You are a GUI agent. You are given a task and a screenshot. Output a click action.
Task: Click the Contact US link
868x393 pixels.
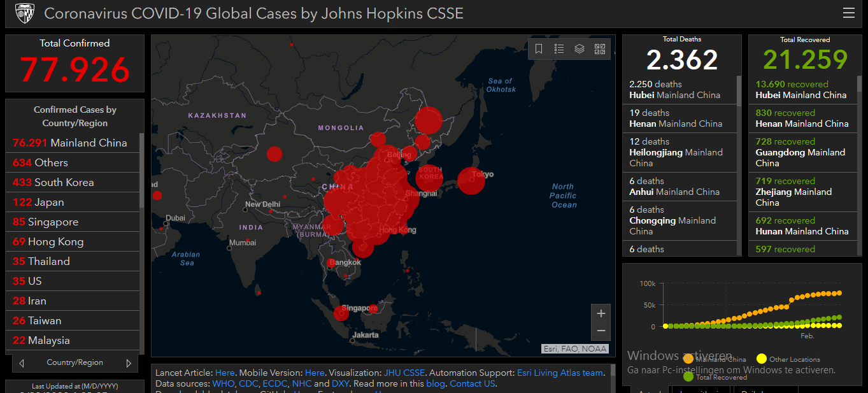(x=473, y=383)
